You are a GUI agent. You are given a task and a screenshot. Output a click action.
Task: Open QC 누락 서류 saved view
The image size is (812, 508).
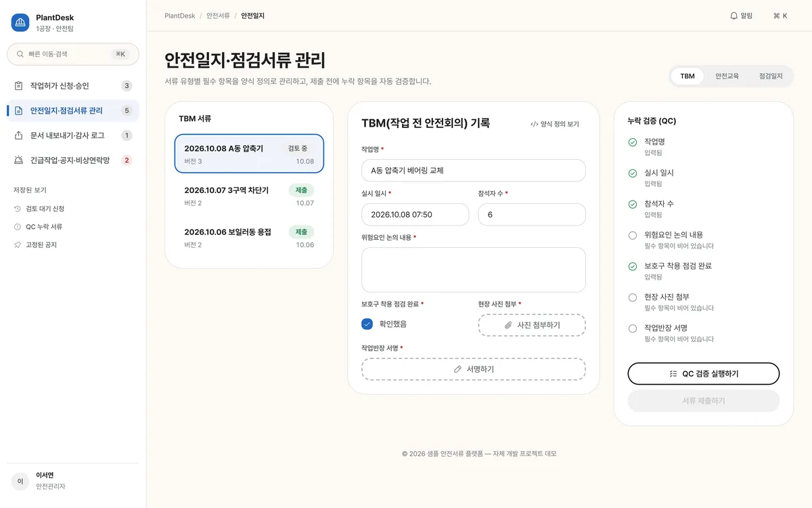click(73, 227)
